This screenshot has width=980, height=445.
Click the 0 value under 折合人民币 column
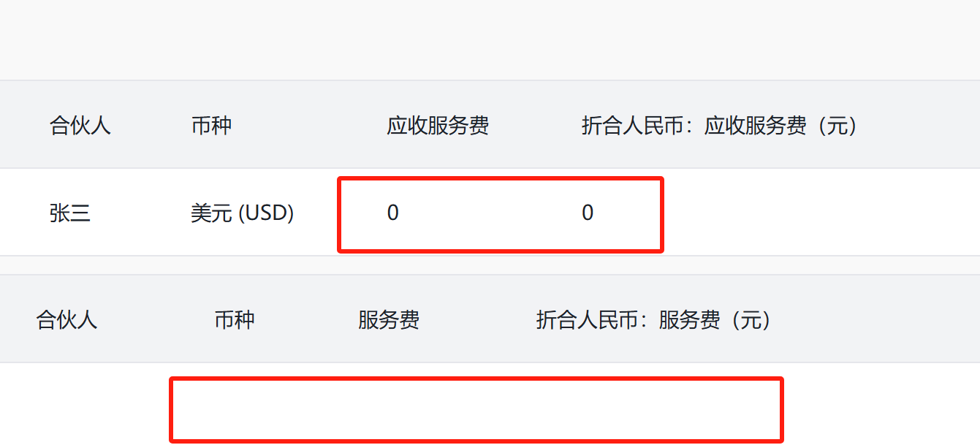(x=588, y=213)
